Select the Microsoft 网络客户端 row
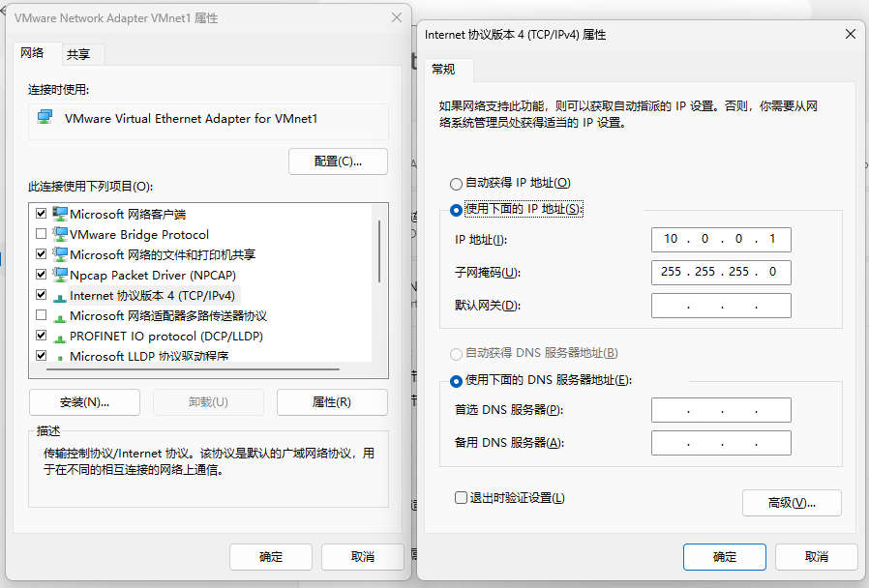The width and height of the screenshot is (869, 588). [128, 215]
